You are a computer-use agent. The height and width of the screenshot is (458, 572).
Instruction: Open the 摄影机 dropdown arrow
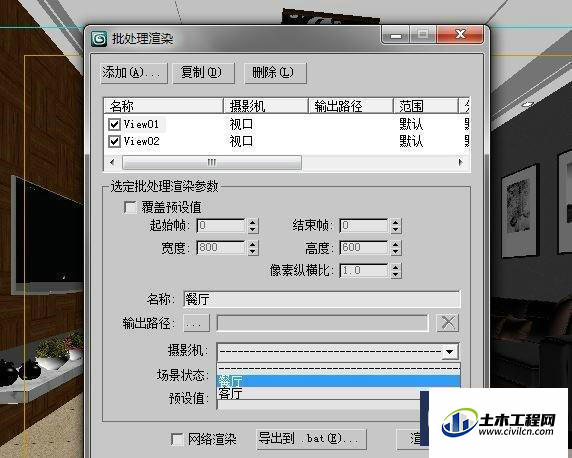450,352
